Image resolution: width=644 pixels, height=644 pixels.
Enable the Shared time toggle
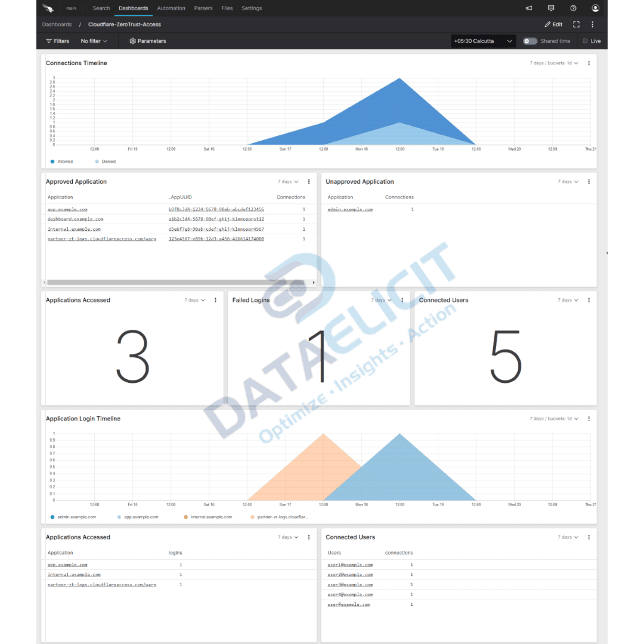coord(530,41)
